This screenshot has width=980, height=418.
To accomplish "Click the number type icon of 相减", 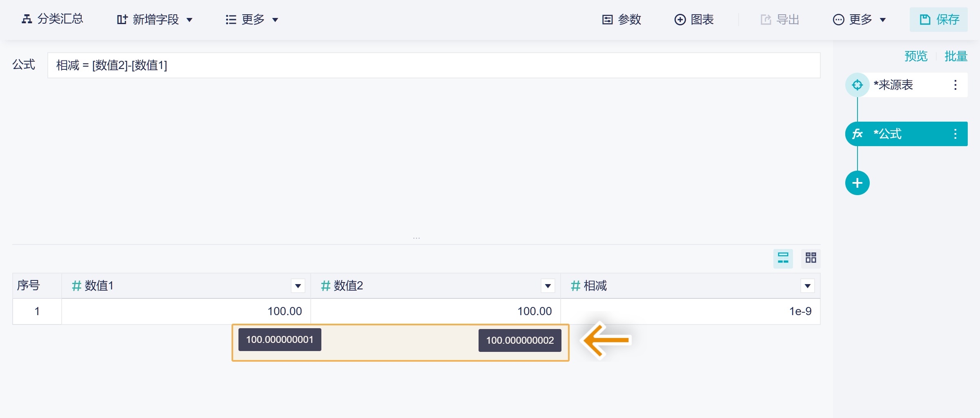I will click(575, 286).
